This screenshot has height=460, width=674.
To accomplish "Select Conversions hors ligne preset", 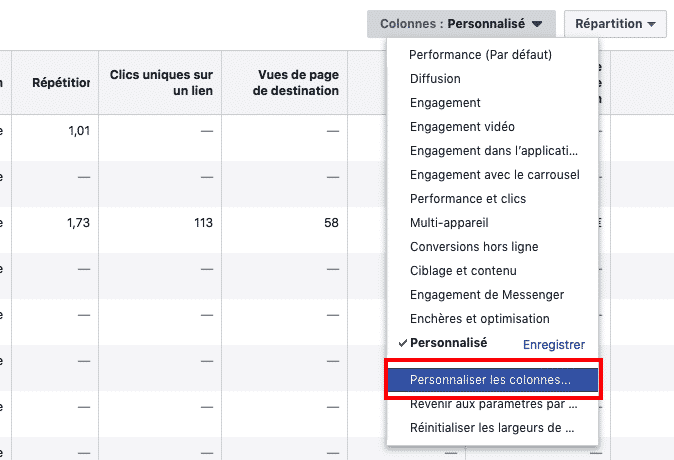I will pyautogui.click(x=474, y=247).
